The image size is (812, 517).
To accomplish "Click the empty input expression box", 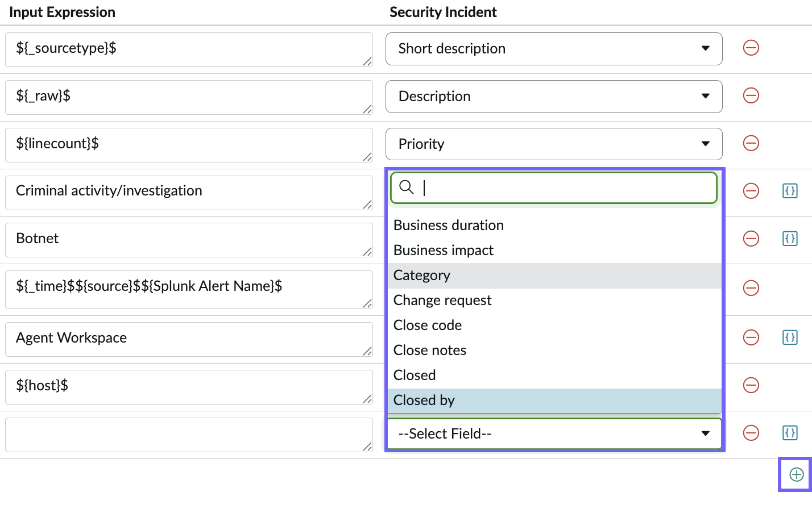I will [189, 435].
